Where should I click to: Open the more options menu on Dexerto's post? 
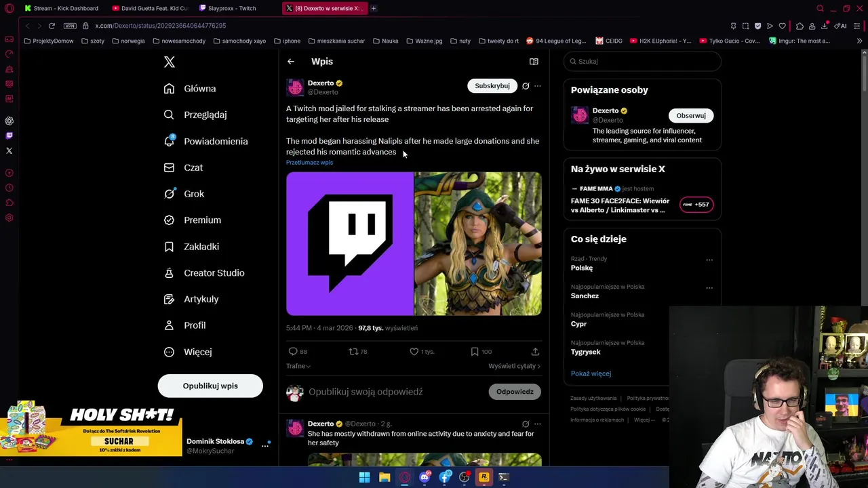[538, 86]
